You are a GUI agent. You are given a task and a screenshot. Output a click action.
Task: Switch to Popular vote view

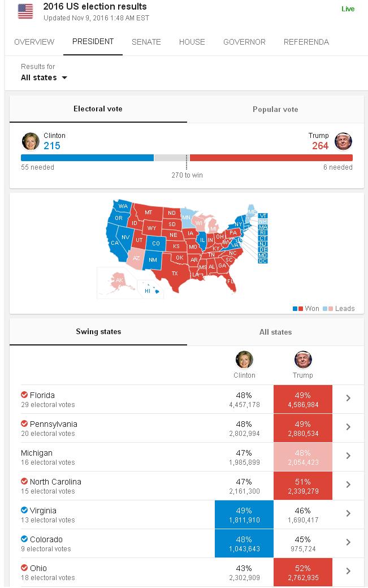point(275,110)
